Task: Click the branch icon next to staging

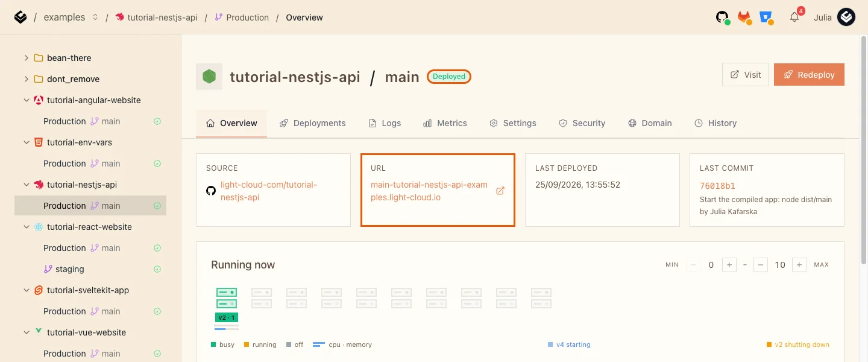Action: (x=48, y=269)
